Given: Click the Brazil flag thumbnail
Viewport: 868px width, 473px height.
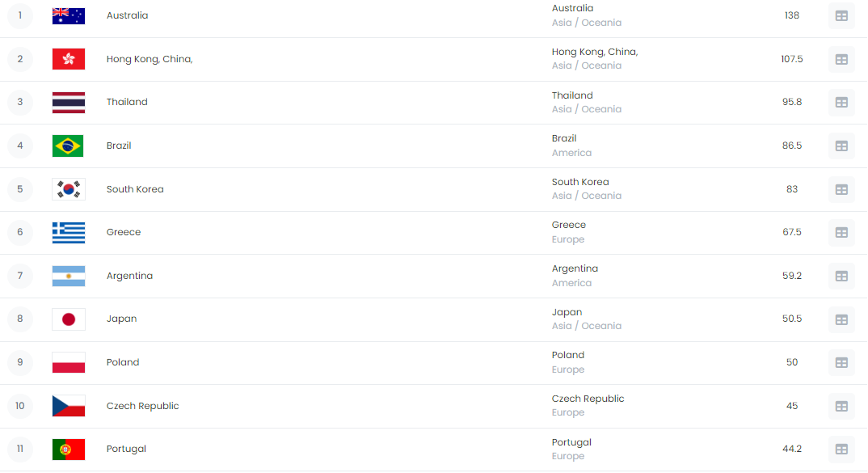Looking at the screenshot, I should click(x=69, y=146).
